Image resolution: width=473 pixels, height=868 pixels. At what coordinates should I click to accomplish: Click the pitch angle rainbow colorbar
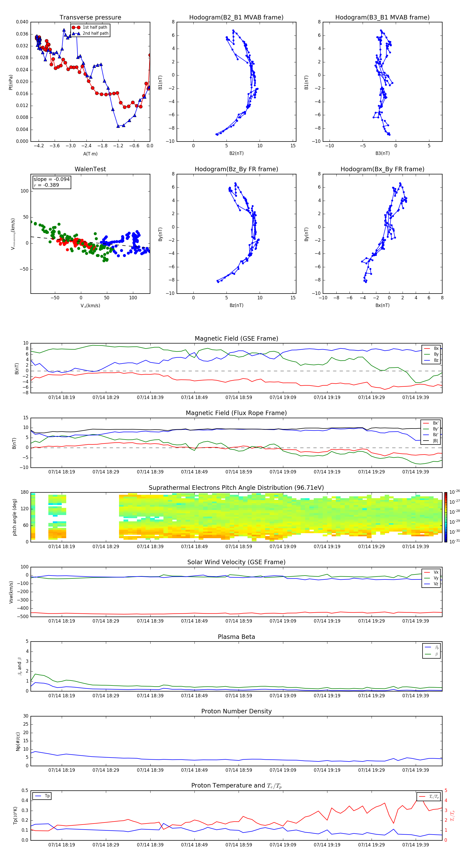point(446,517)
